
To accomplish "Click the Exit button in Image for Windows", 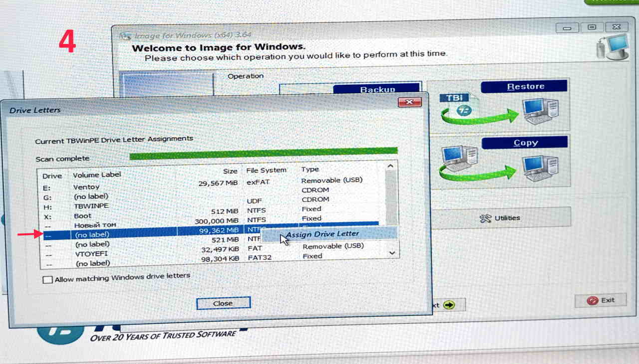I will (x=601, y=300).
